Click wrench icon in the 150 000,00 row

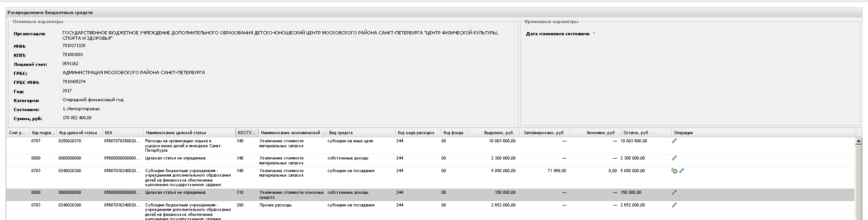pyautogui.click(x=674, y=192)
